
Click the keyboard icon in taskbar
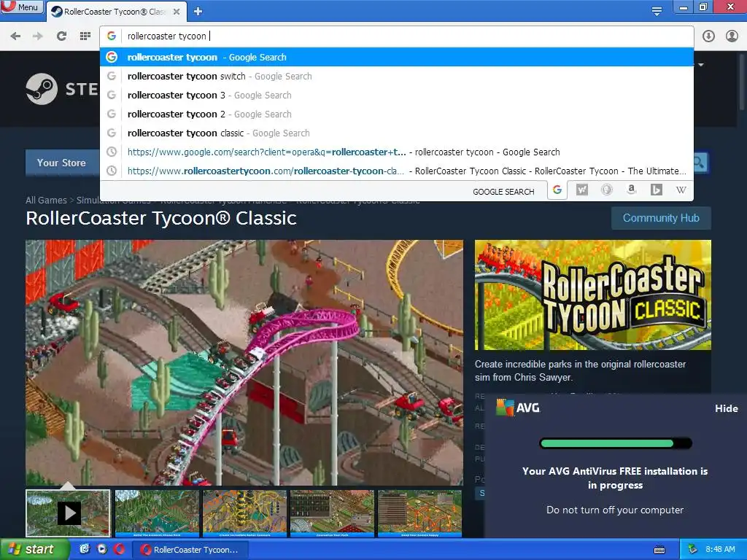[x=659, y=550]
